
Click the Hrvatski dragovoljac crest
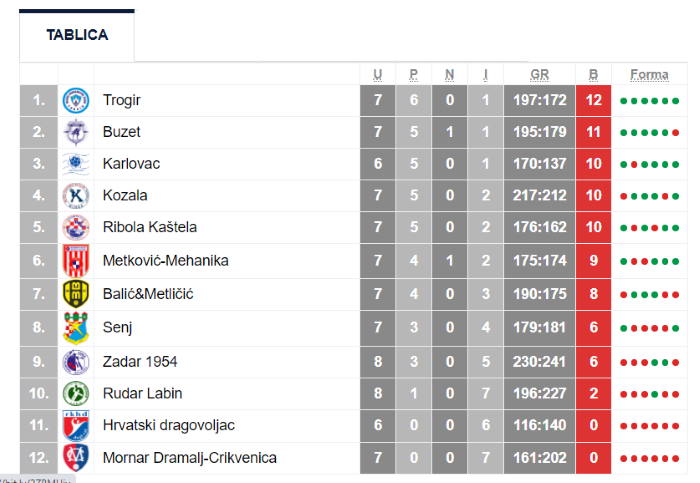[76, 425]
